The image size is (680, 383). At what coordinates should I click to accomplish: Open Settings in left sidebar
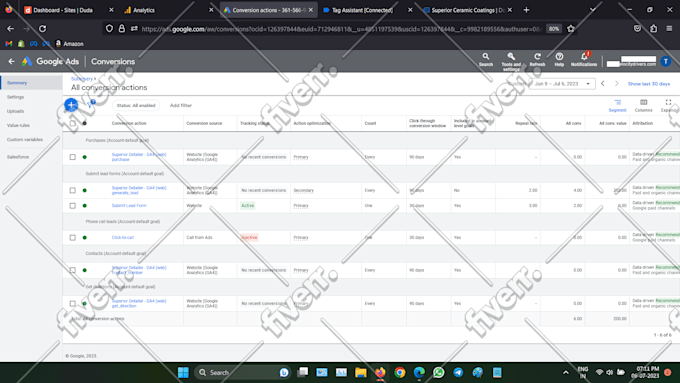(x=16, y=97)
